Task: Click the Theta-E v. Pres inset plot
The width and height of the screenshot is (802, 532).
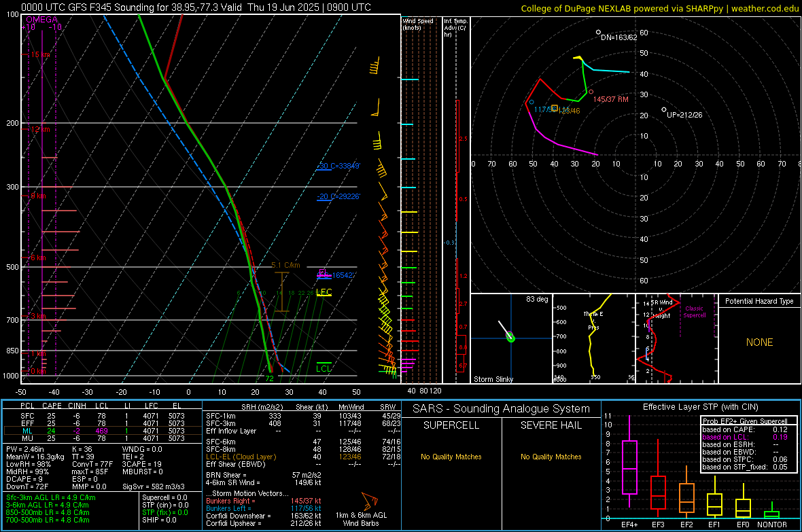Action: 594,338
